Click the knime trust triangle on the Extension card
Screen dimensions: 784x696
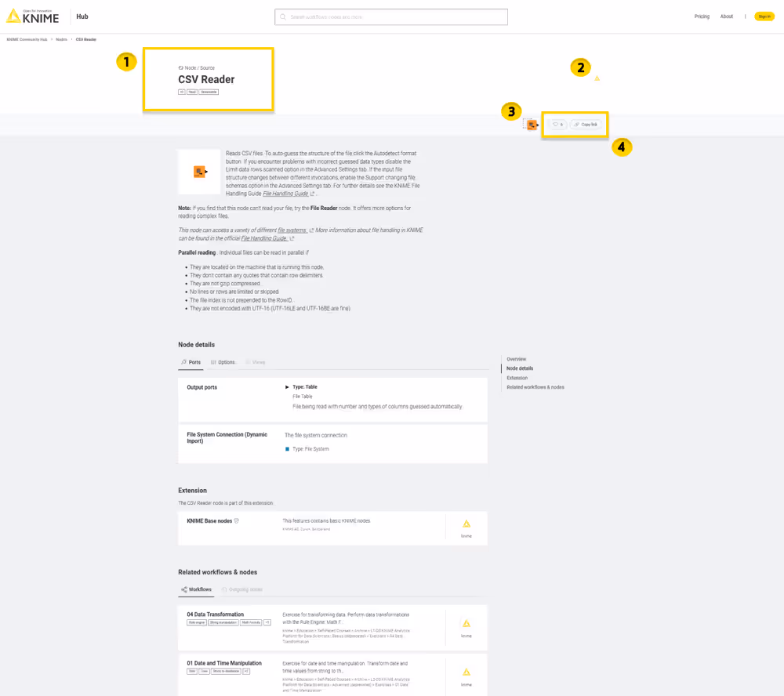click(466, 525)
